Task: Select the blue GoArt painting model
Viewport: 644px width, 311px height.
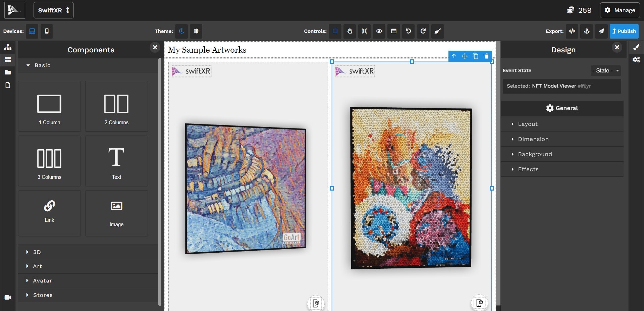Action: [x=246, y=189]
